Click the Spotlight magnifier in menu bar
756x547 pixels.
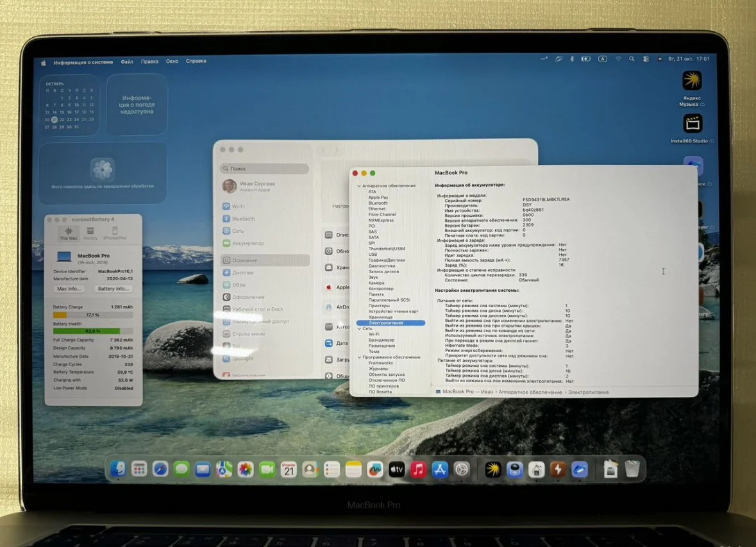pos(632,59)
